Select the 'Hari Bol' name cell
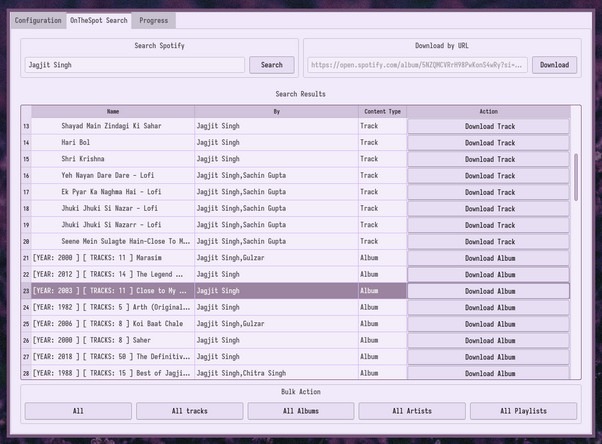602x444 pixels. coord(113,142)
